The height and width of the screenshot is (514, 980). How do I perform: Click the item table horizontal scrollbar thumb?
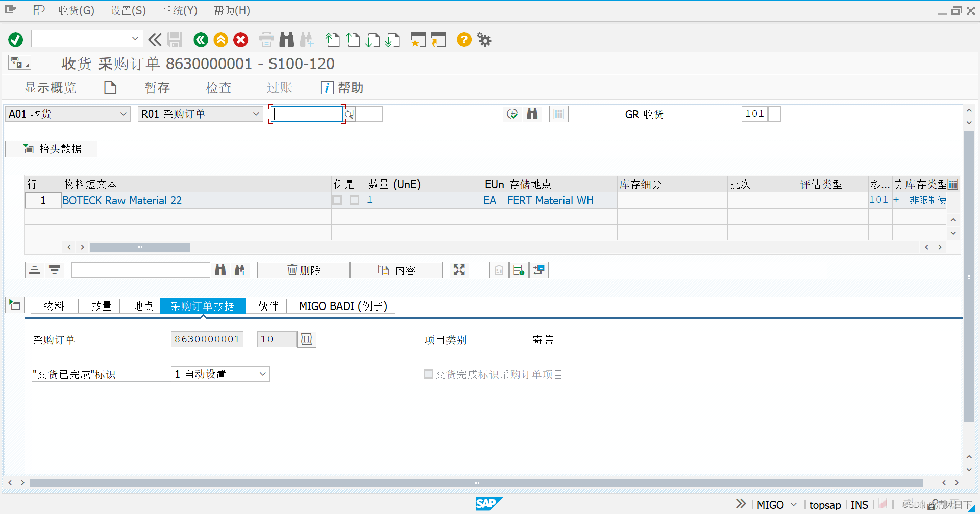pyautogui.click(x=140, y=247)
